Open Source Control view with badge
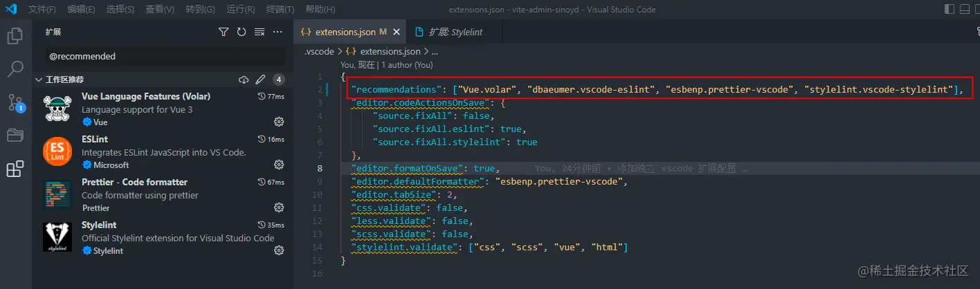 click(x=15, y=103)
